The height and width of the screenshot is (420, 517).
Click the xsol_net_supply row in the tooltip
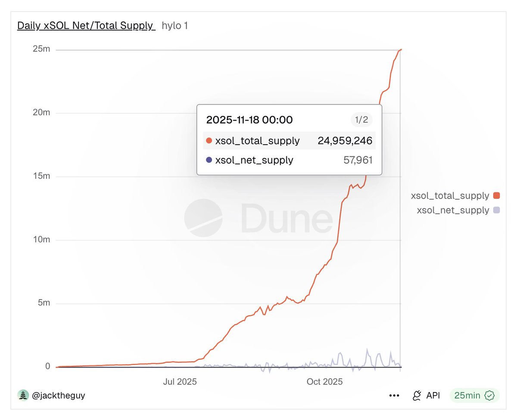tap(289, 160)
